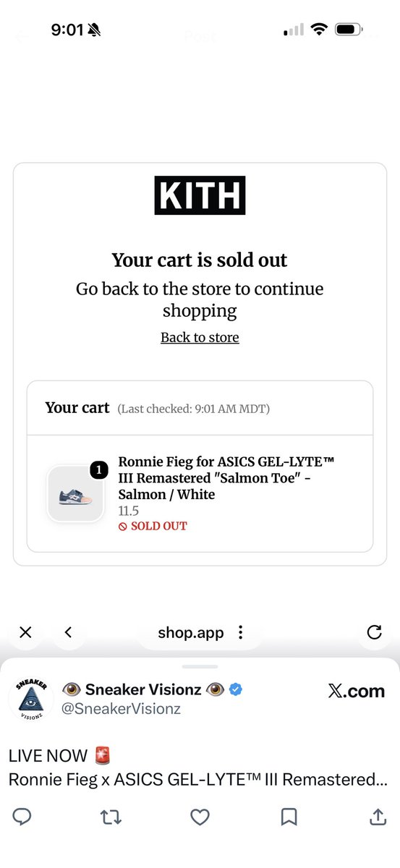This screenshot has height=868, width=400.
Task: Open the three-dot browser options menu
Action: 240,632
